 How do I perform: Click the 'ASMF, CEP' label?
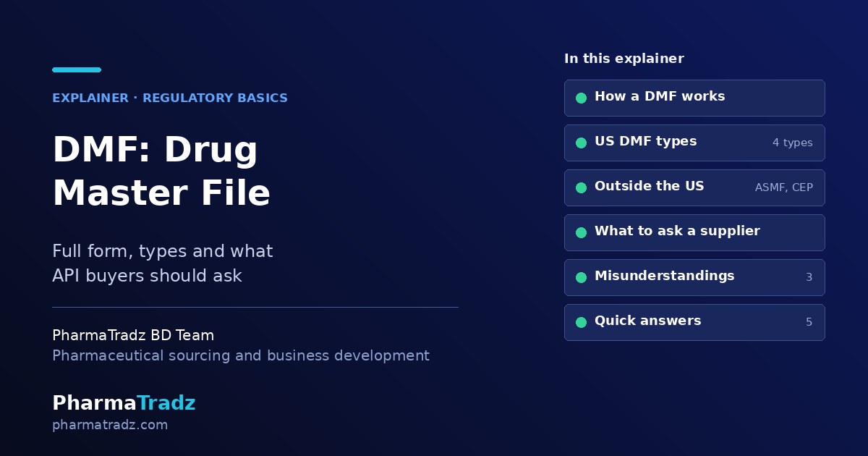pos(784,187)
